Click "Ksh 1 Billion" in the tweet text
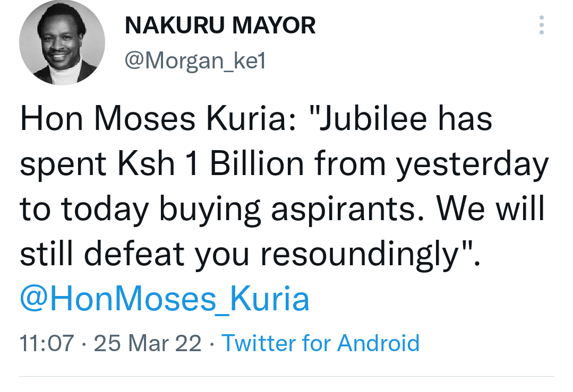This screenshot has width=573, height=392. pos(210,163)
